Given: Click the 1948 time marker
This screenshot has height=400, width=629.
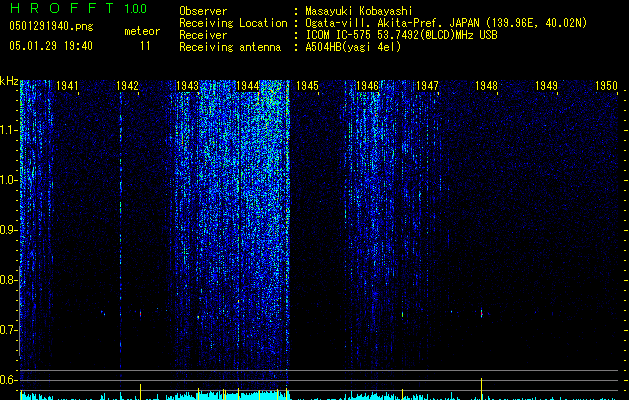Looking at the screenshot, I should point(486,86).
